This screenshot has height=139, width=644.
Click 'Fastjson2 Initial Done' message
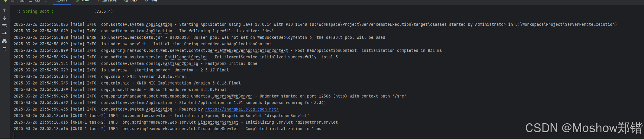(231, 64)
